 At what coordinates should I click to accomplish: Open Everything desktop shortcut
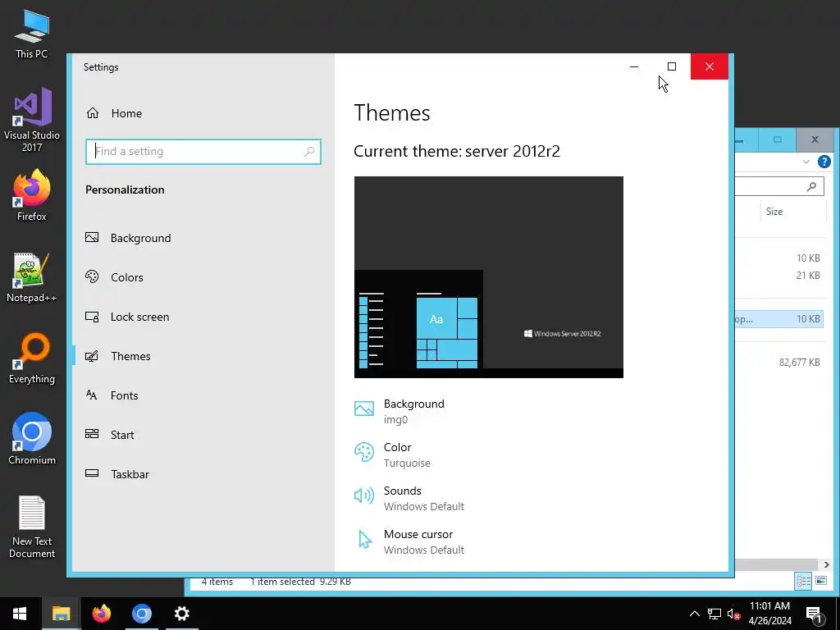coord(32,358)
